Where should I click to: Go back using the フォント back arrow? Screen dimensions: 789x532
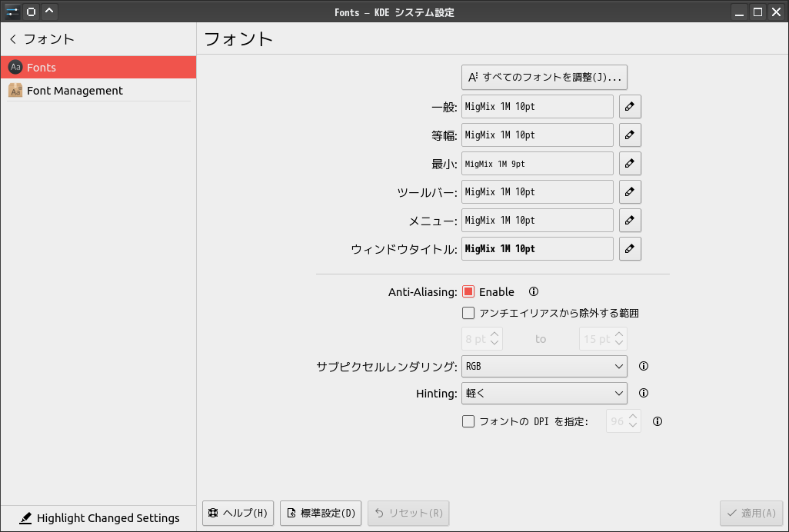(x=13, y=38)
